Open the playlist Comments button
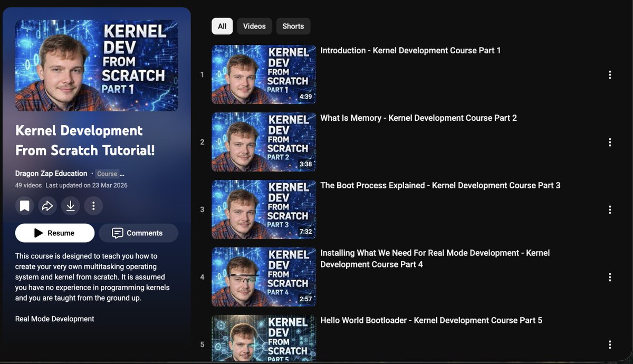The image size is (633, 364). pyautogui.click(x=138, y=233)
